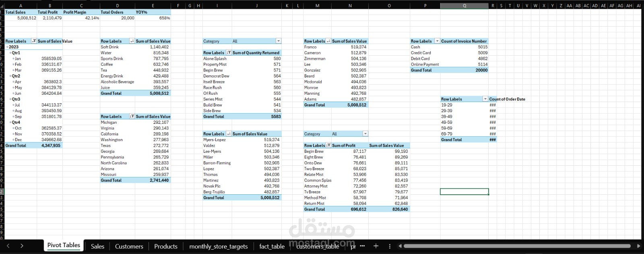The image size is (644, 254).
Task: Click sort-filter icon on the Michigan states table
Action: click(x=132, y=117)
